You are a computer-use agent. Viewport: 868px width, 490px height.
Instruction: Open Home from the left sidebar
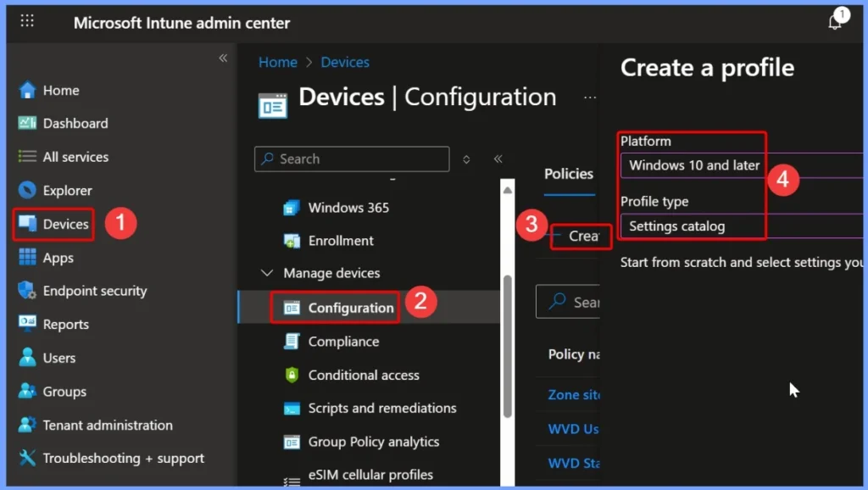click(x=60, y=91)
